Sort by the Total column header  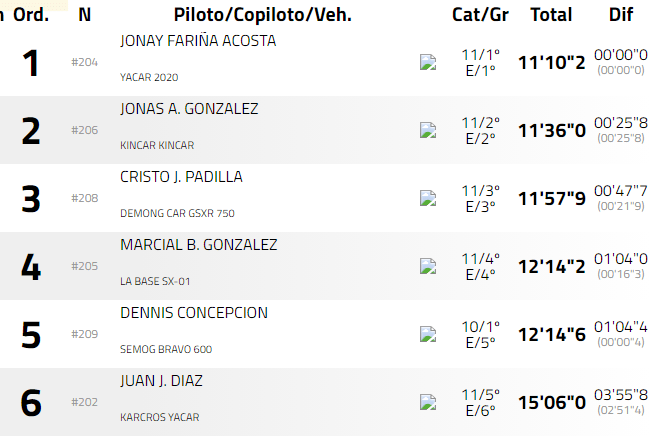coord(551,15)
